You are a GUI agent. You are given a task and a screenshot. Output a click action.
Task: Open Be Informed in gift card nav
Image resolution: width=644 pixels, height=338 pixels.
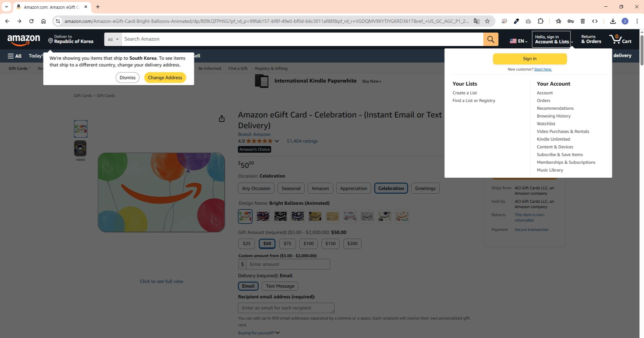click(x=210, y=68)
